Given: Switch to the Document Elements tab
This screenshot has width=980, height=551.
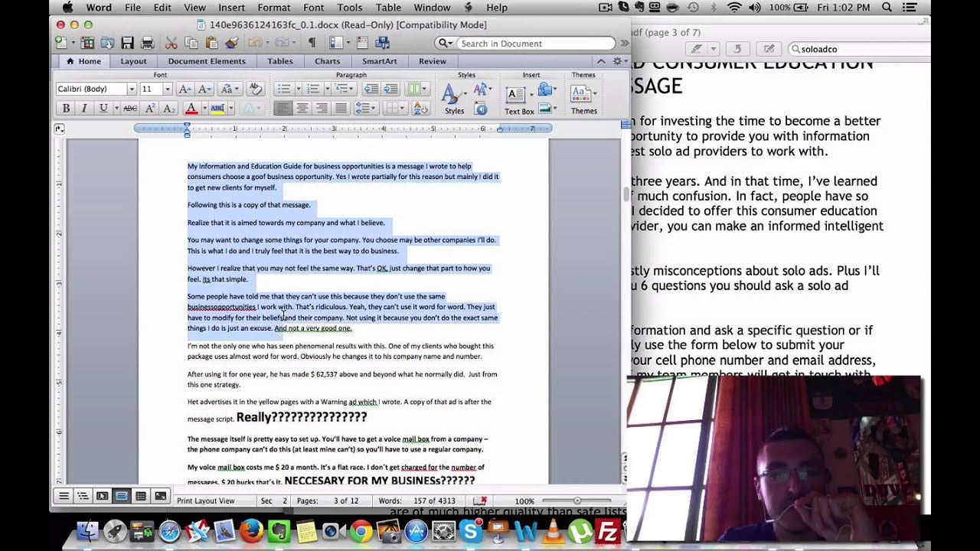Looking at the screenshot, I should pos(207,61).
